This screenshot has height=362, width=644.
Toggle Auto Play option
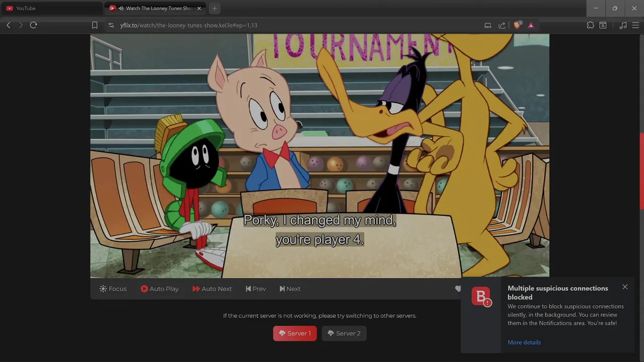159,289
